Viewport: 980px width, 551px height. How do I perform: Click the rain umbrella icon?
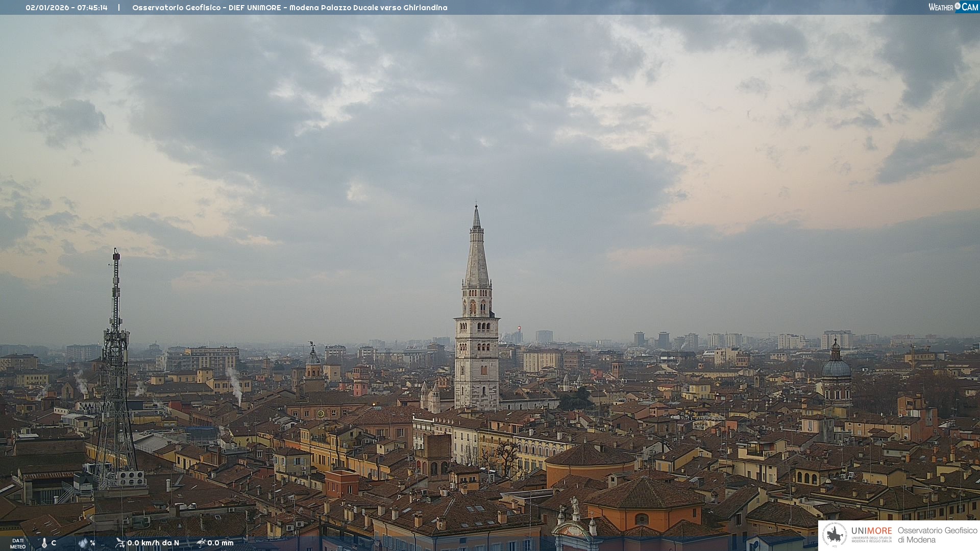point(201,543)
